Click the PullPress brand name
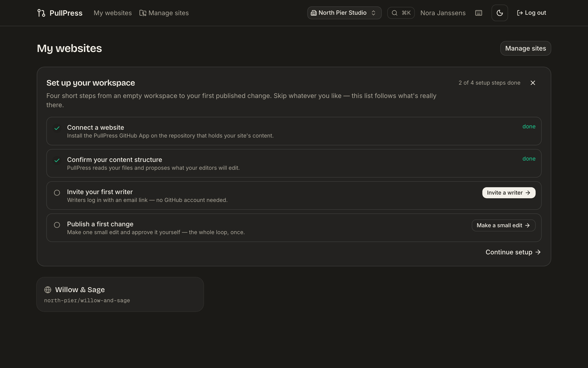The height and width of the screenshot is (368, 588). coord(66,13)
